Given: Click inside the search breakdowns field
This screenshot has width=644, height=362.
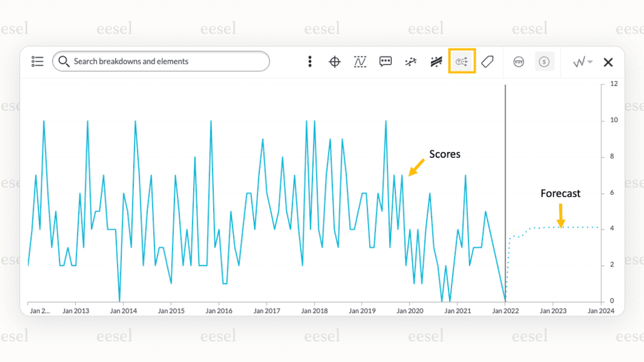Looking at the screenshot, I should (x=161, y=61).
